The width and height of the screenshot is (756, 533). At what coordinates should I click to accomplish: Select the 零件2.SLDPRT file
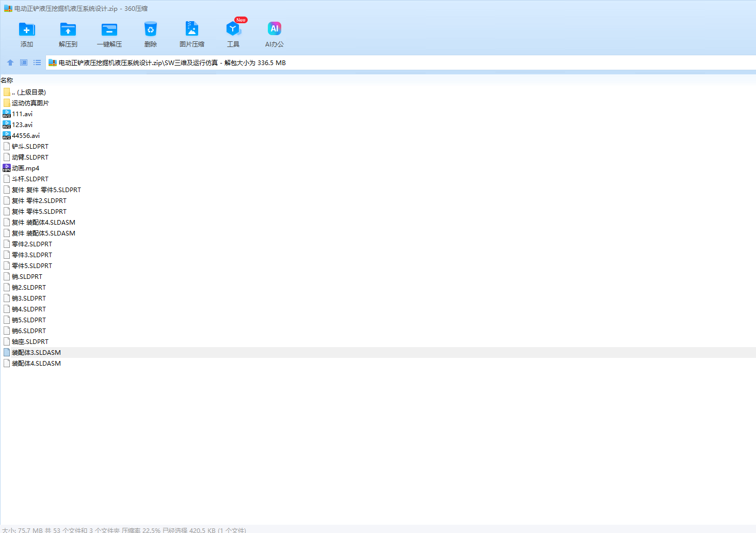(378, 244)
